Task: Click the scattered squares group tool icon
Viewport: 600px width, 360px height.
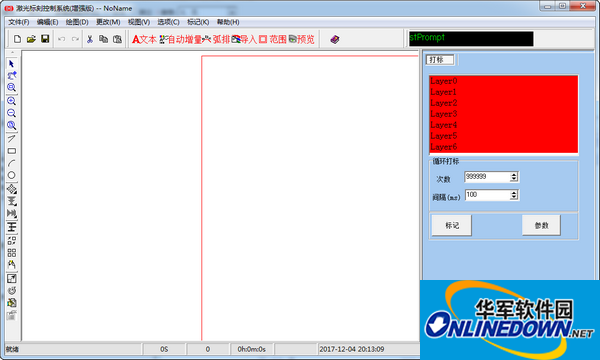Action: (x=11, y=241)
